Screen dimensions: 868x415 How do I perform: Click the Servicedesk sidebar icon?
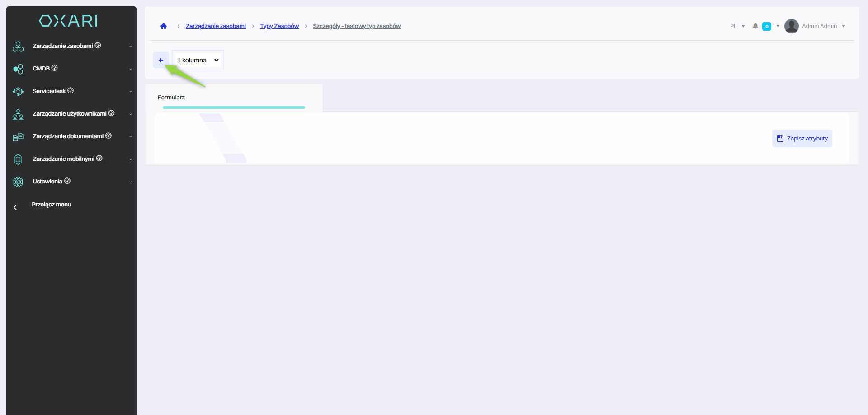click(18, 91)
